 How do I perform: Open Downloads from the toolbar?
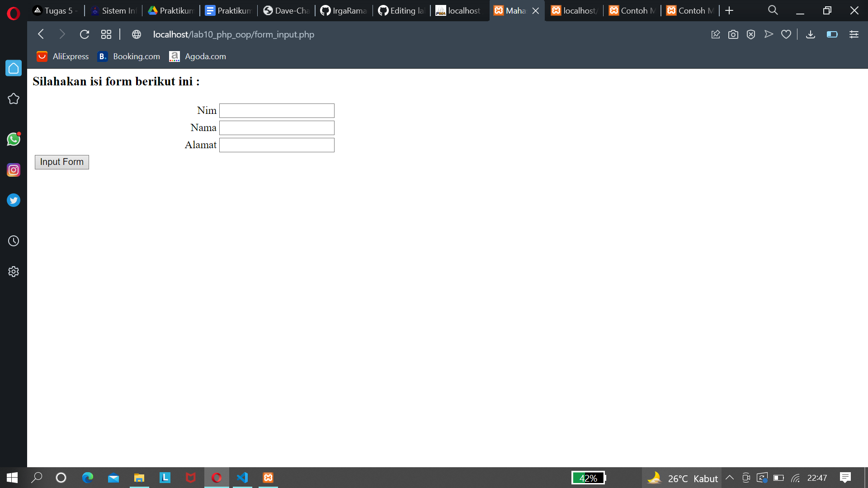pos(811,34)
